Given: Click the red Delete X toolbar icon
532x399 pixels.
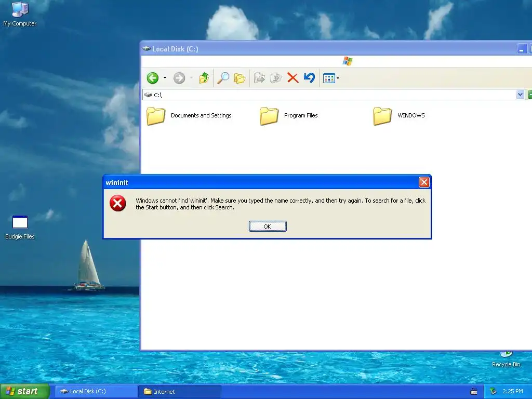Looking at the screenshot, I should pos(293,78).
